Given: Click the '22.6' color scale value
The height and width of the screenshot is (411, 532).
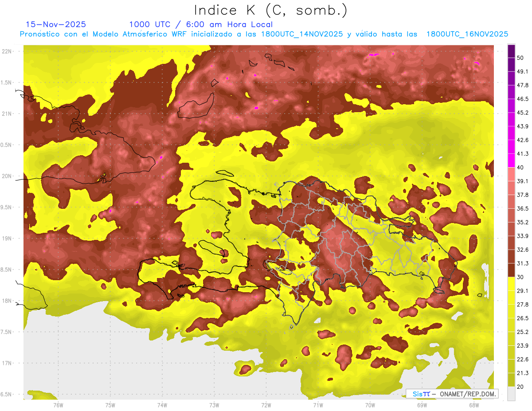Looking at the screenshot, I should pyautogui.click(x=523, y=359).
